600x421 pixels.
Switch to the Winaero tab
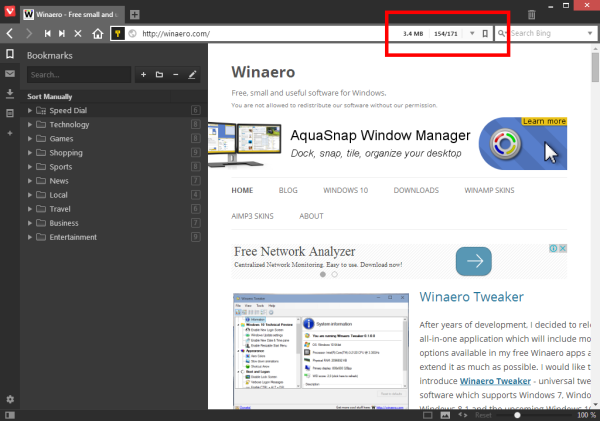pyautogui.click(x=72, y=15)
